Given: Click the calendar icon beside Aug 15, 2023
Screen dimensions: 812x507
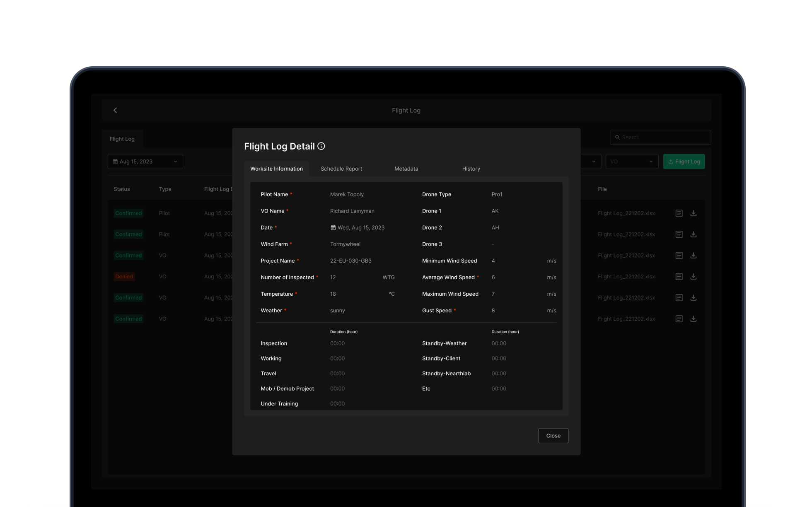Looking at the screenshot, I should (x=116, y=162).
